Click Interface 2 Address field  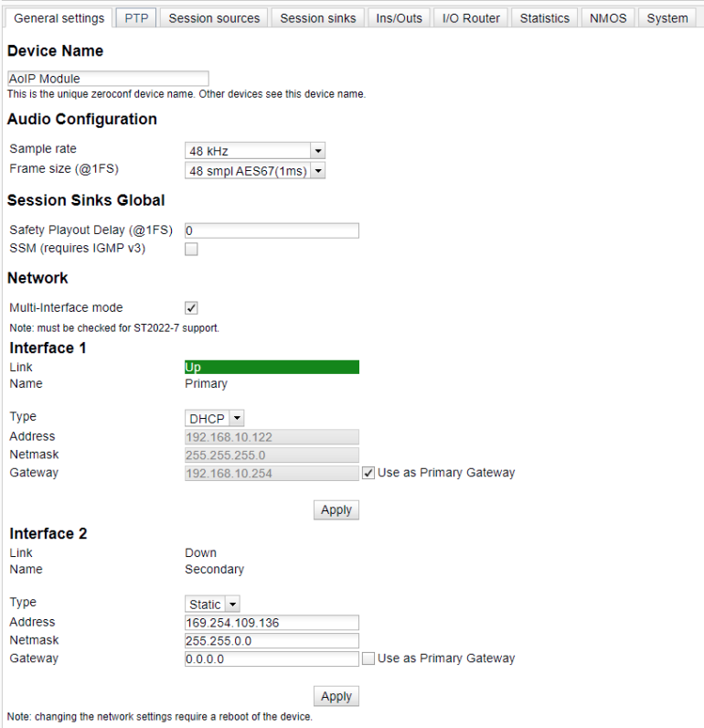click(272, 623)
